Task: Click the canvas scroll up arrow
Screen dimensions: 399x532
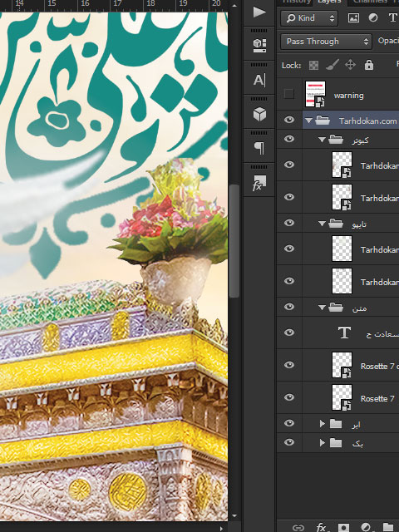Action: pos(234,6)
